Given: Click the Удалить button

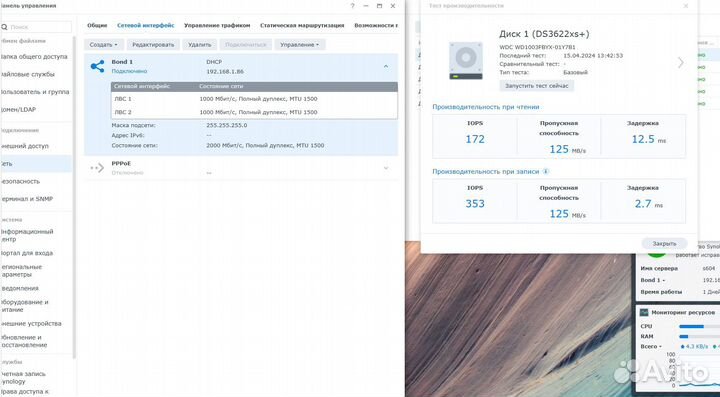Looking at the screenshot, I should [x=200, y=45].
